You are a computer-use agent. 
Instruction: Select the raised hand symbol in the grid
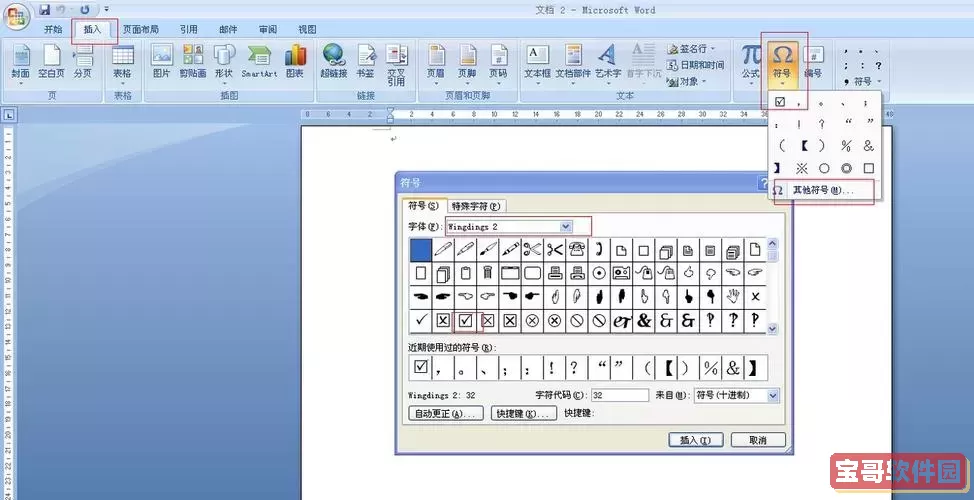[734, 297]
